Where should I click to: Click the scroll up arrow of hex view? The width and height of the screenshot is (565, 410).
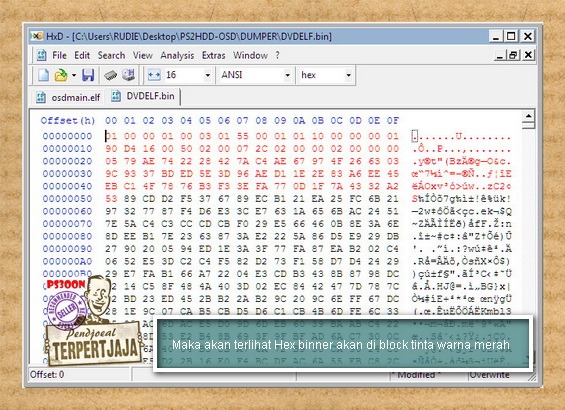click(528, 116)
